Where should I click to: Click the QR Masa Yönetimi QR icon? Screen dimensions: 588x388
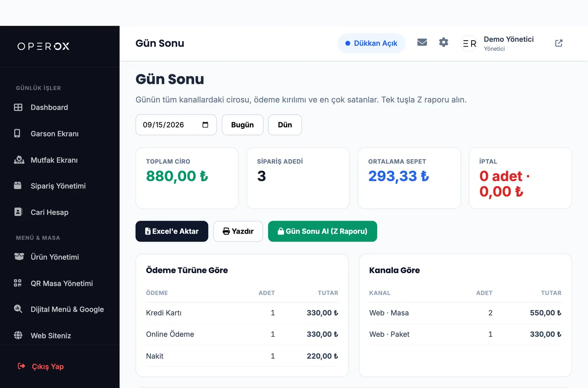tap(18, 283)
